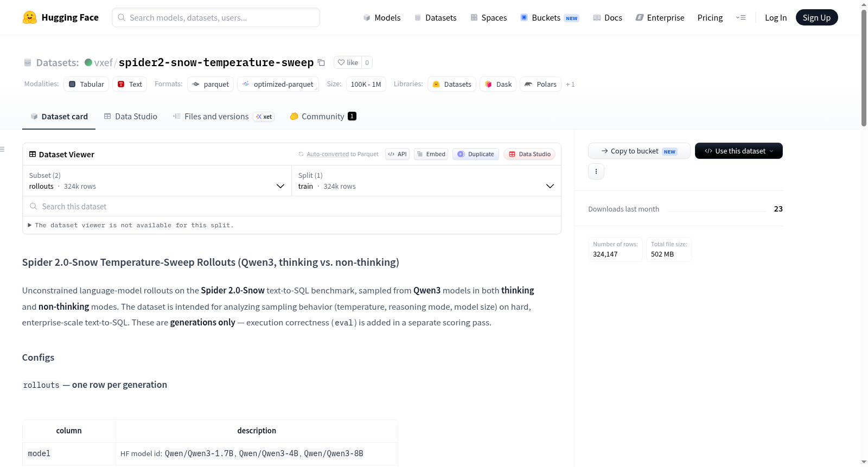Open Buckets in the top navigation
Image resolution: width=868 pixels, height=467 pixels.
[550, 17]
